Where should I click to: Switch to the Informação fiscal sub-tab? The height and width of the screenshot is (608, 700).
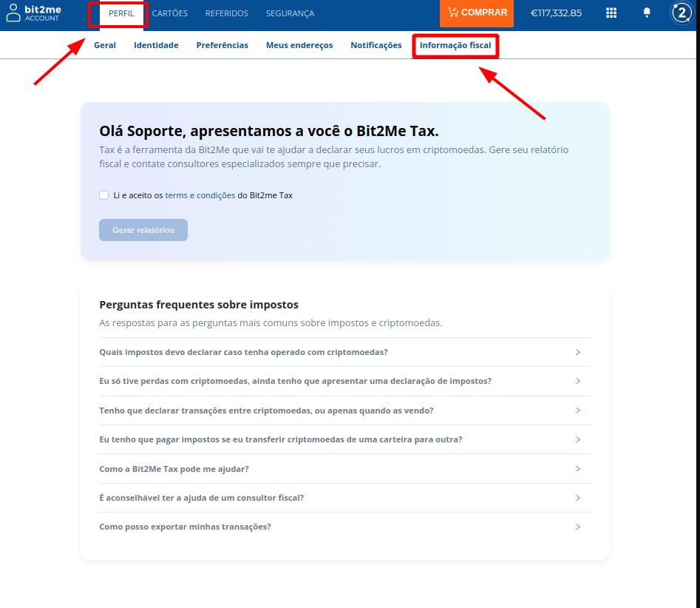[x=455, y=45]
